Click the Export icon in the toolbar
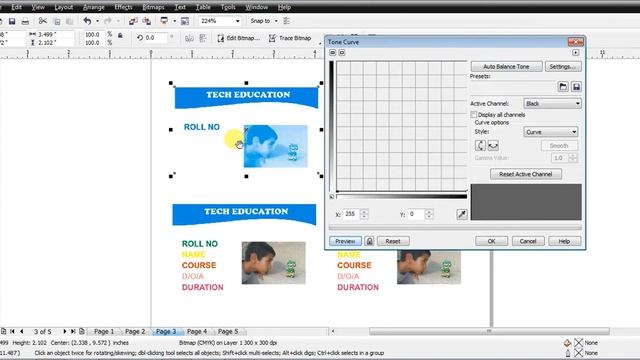Viewport: 640px width, 360px height. (x=147, y=21)
